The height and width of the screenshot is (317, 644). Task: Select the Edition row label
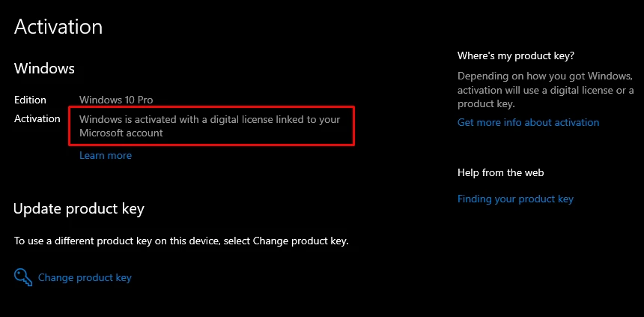[x=31, y=100]
